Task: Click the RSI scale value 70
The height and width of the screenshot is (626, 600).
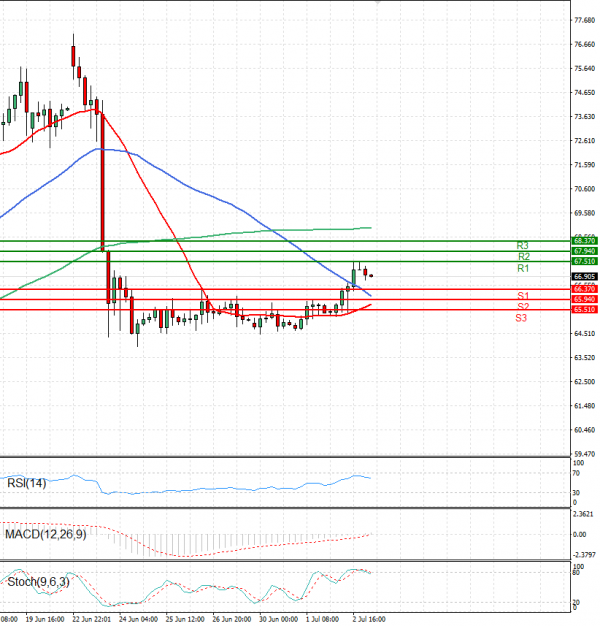Action: point(576,473)
